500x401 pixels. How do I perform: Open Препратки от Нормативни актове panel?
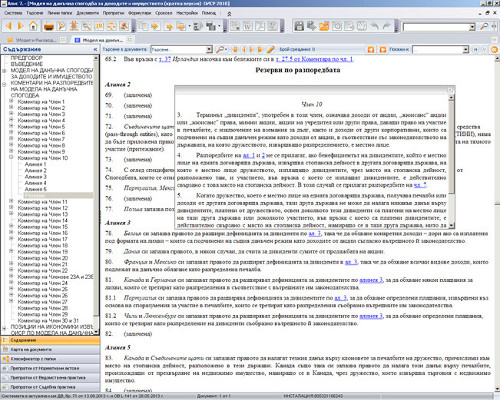tap(50, 368)
